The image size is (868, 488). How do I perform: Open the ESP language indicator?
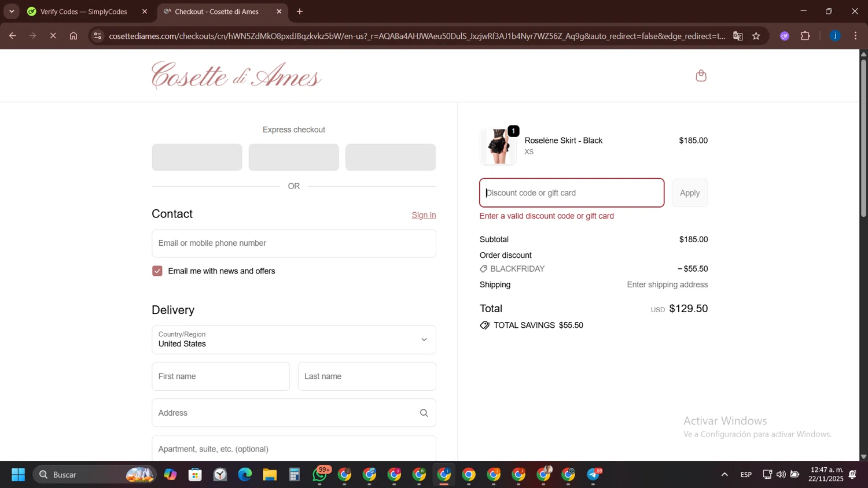point(746,475)
